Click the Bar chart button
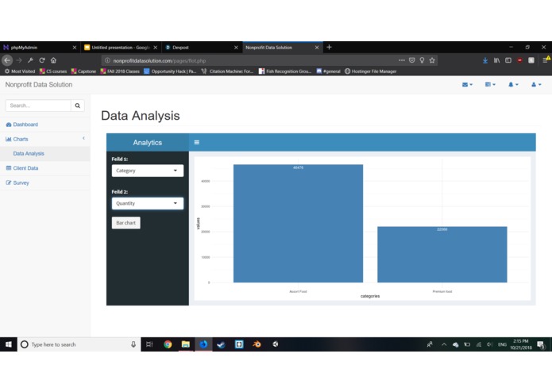 126,223
